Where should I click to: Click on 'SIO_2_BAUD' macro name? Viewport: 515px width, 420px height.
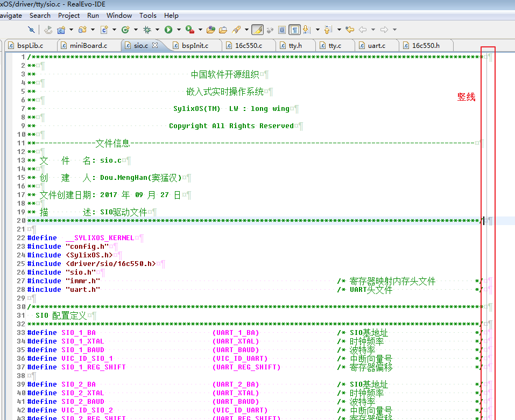pos(83,402)
